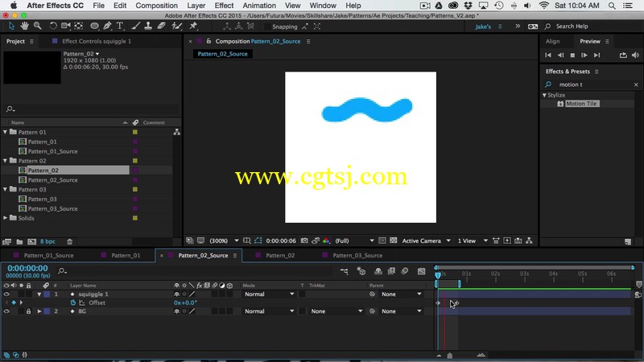
Task: Hide the BG layer with eye toggle
Action: 6,311
